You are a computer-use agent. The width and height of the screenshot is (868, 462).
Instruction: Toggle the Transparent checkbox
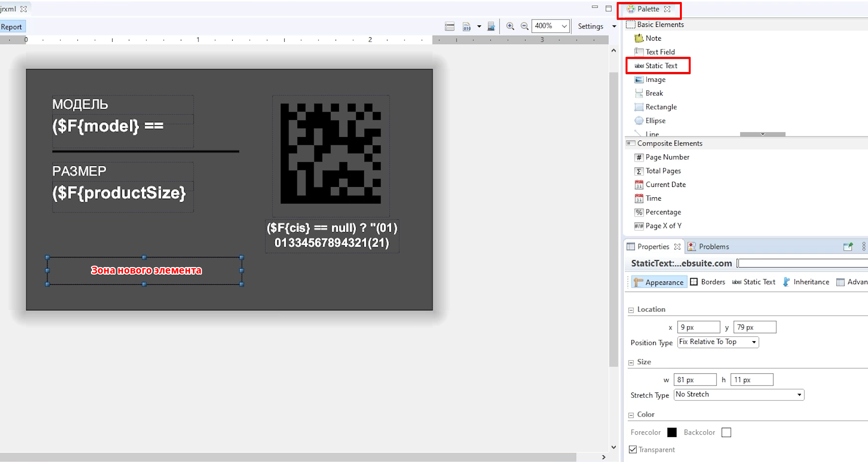click(633, 449)
